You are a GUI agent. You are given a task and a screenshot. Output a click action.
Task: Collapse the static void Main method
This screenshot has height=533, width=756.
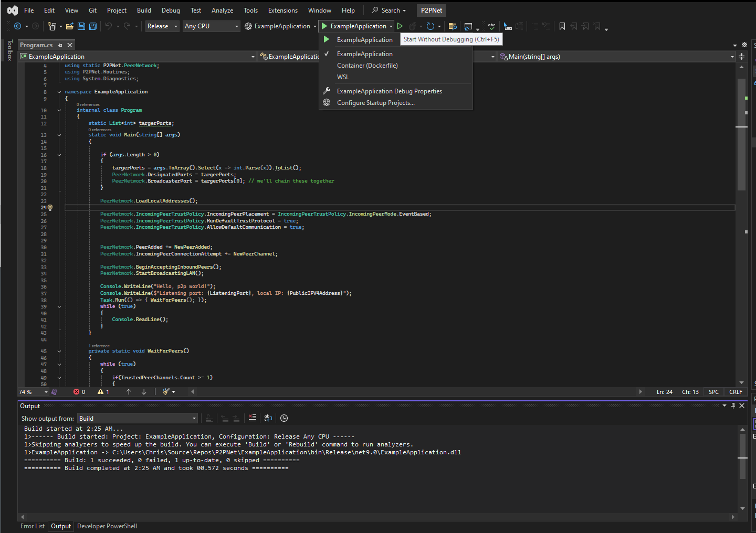[59, 135]
